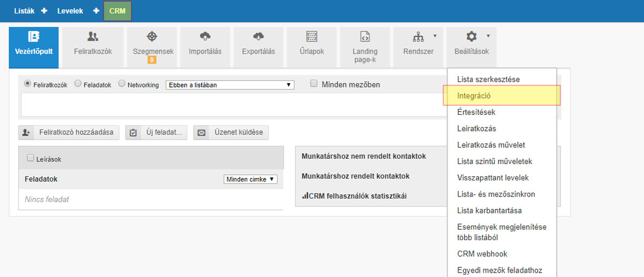This screenshot has width=644, height=277.
Task: Open Importálás cloud upload icon
Action: [205, 37]
